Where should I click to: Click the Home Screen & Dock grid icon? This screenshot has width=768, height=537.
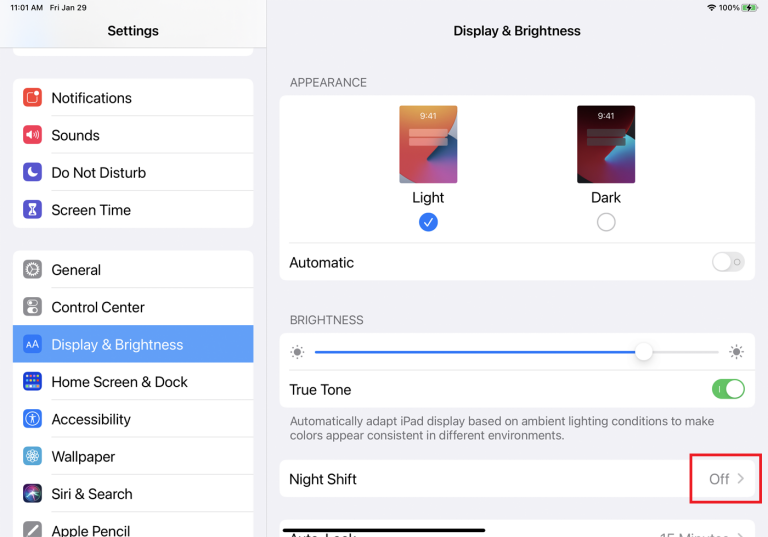click(x=32, y=382)
